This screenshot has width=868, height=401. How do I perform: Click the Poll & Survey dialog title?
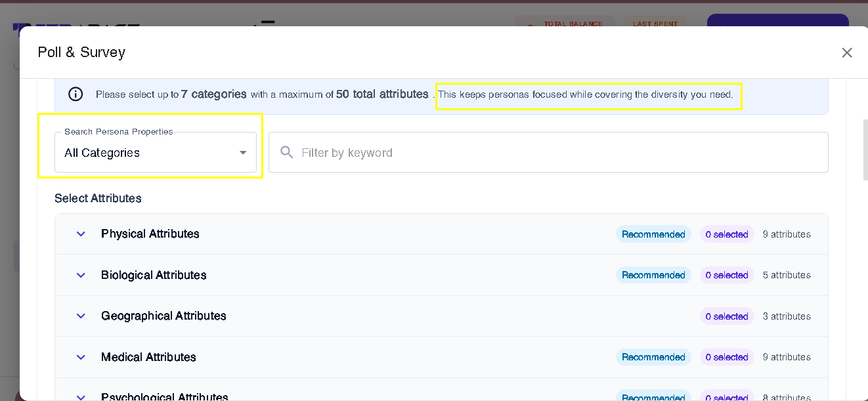tap(81, 53)
